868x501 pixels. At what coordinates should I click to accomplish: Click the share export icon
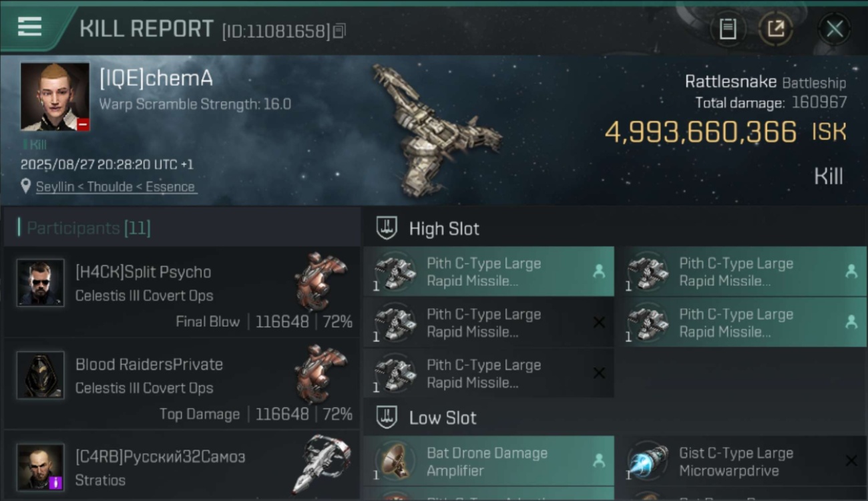point(776,29)
